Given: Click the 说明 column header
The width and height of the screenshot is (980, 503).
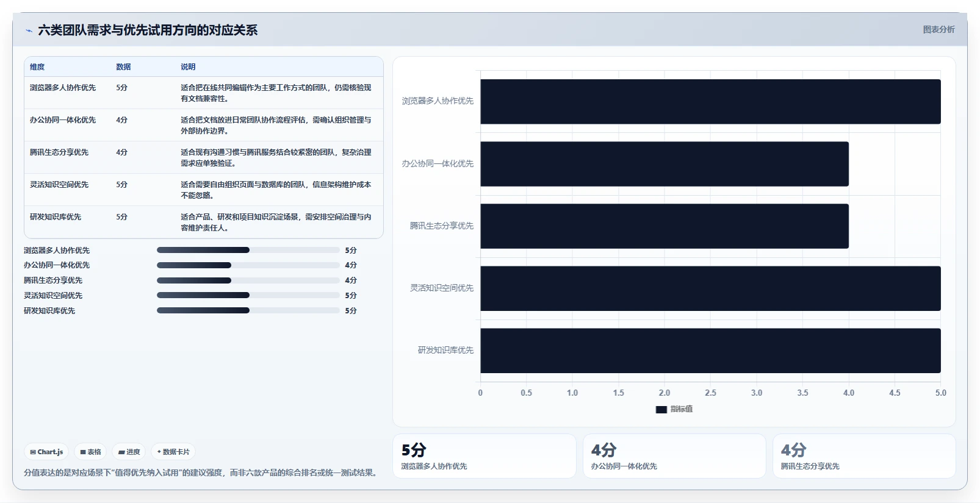Looking at the screenshot, I should [x=188, y=67].
